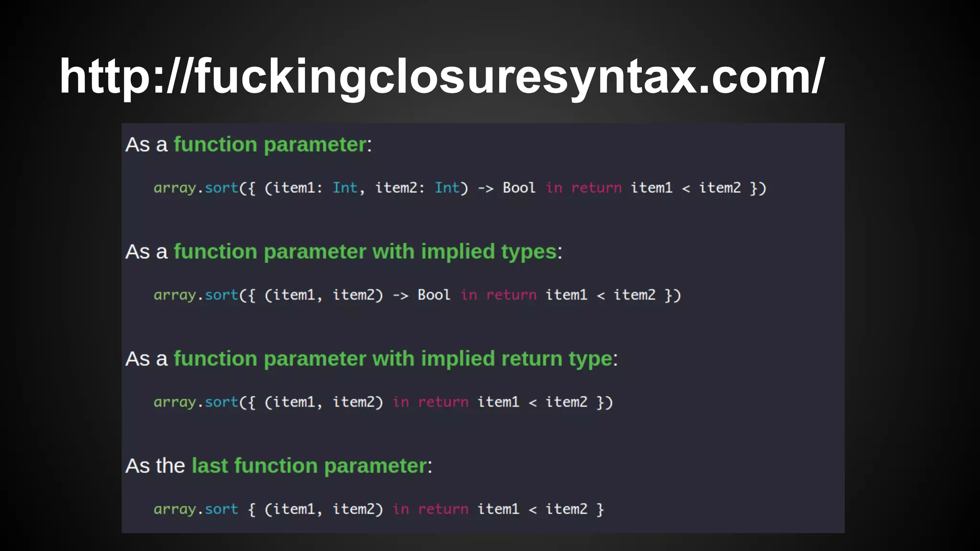Click the trailing closure code line 'array.sort { (item1, item2)'

click(379, 509)
